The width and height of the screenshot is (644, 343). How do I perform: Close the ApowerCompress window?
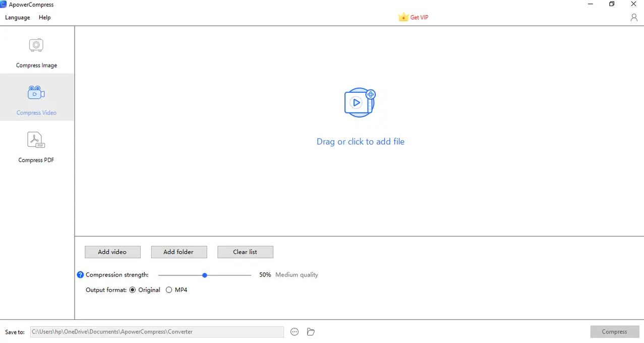coord(633,5)
